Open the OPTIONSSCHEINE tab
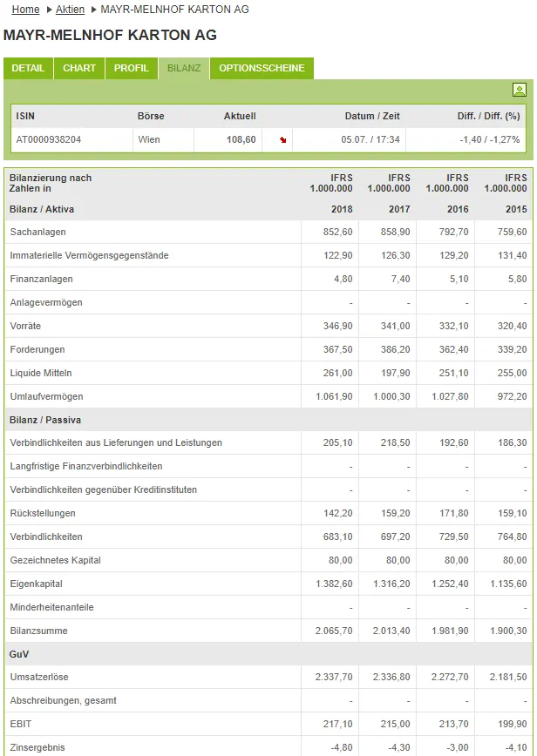537x756 pixels. click(x=262, y=68)
